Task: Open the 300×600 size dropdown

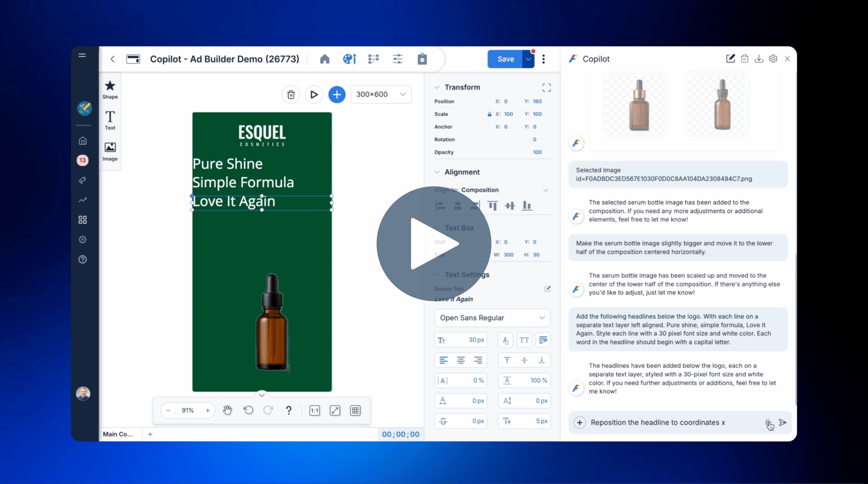Action: pyautogui.click(x=381, y=94)
